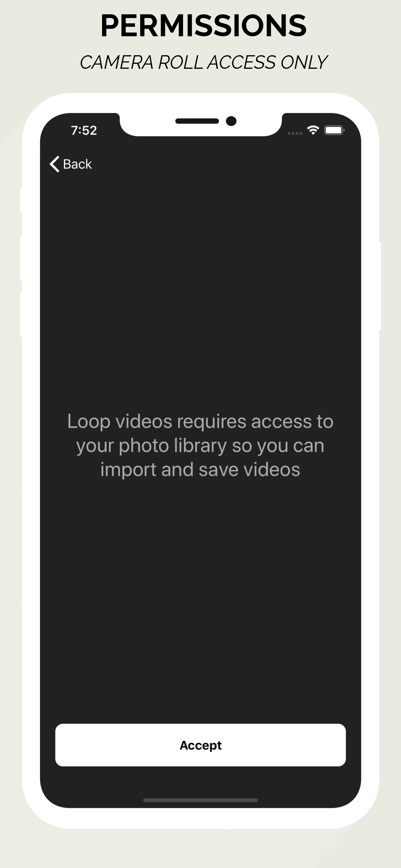This screenshot has height=868, width=401.
Task: Tap the home indicator bar
Action: point(200,800)
